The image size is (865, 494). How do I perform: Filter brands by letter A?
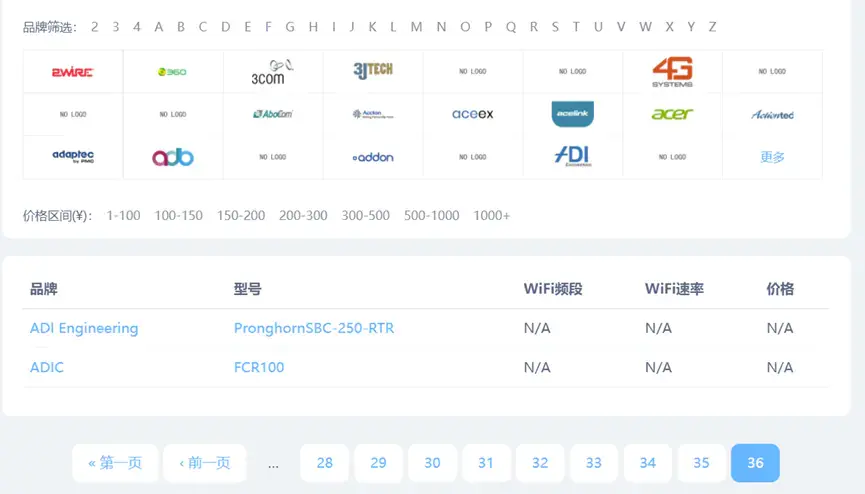click(x=159, y=26)
